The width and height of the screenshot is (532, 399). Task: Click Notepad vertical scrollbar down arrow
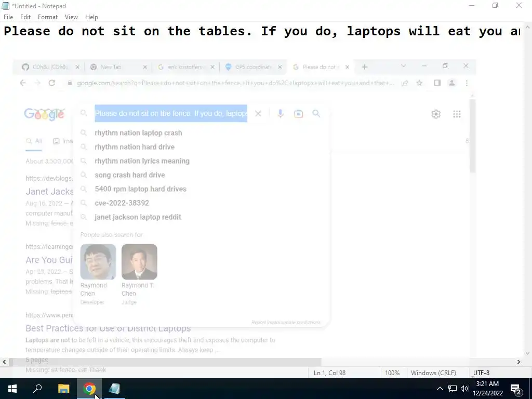pyautogui.click(x=528, y=353)
